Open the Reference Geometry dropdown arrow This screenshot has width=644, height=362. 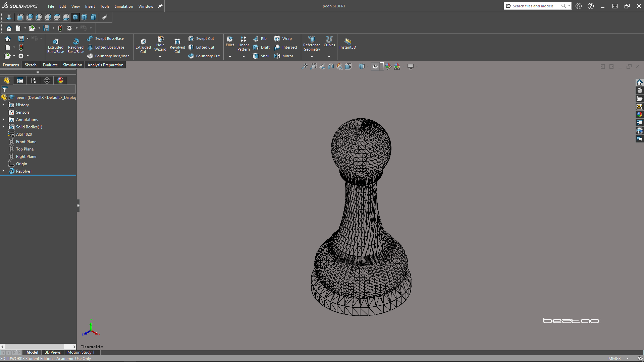(312, 57)
